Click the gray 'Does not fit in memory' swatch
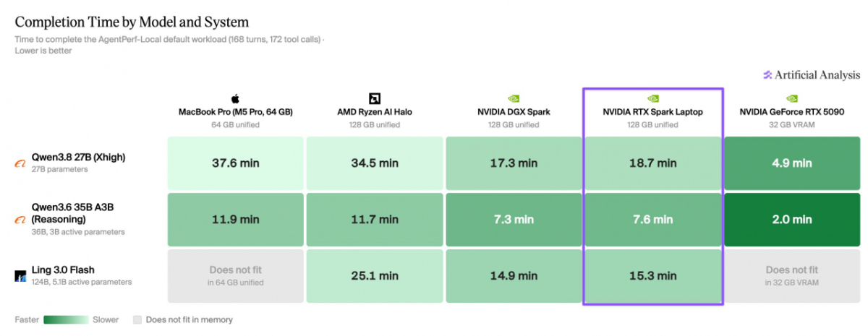868x336 pixels. coord(137,319)
